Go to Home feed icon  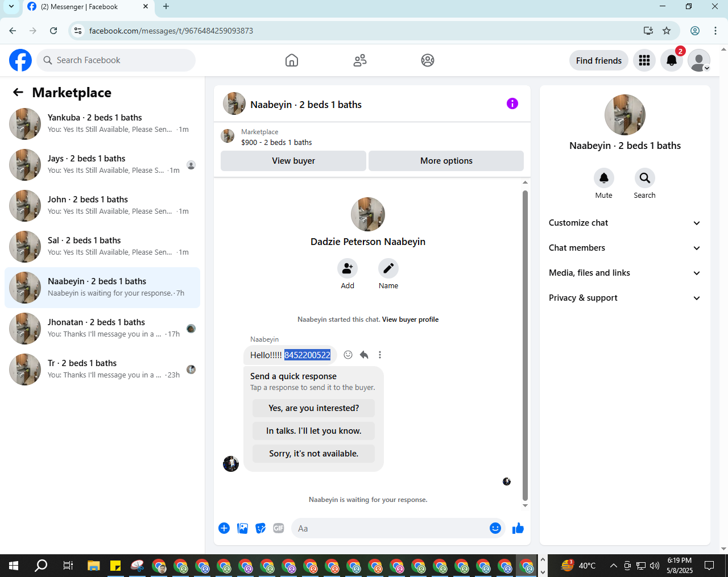(x=292, y=60)
